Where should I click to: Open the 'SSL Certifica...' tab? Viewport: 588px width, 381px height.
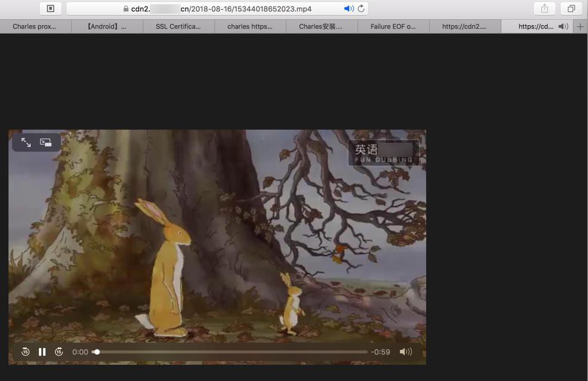(178, 26)
